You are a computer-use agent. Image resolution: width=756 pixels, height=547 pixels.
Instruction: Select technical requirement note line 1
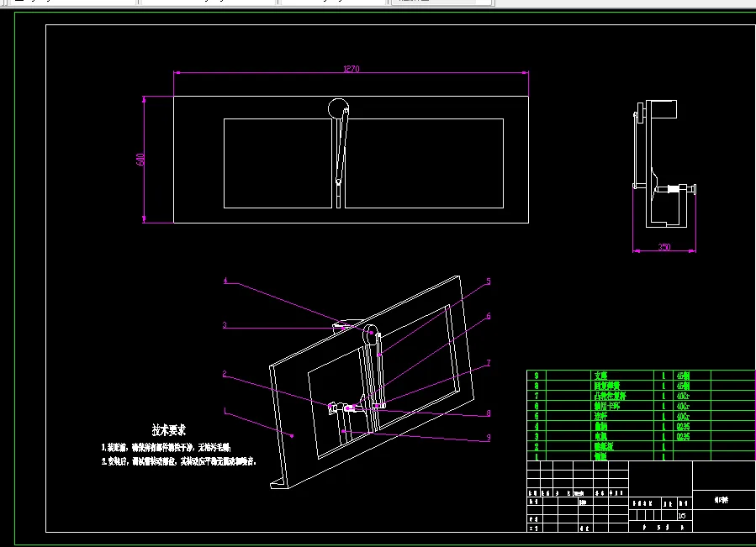pyautogui.click(x=166, y=448)
